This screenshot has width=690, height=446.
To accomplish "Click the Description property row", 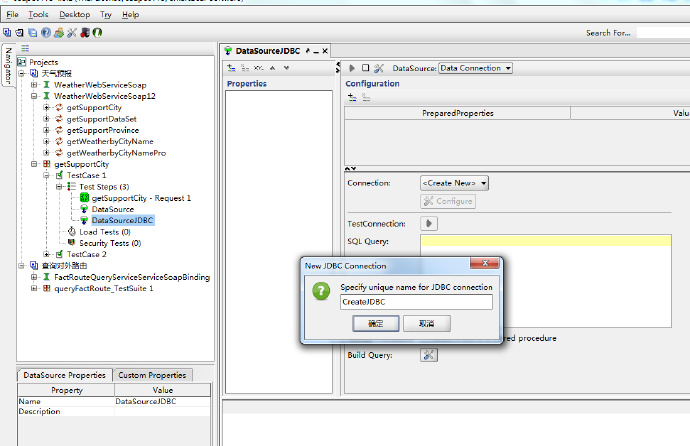I will (x=114, y=411).
